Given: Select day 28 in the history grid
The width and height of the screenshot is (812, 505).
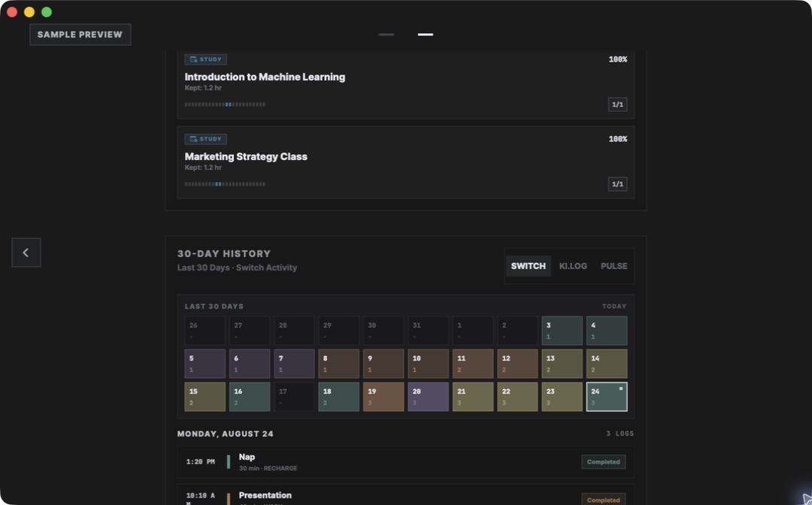Looking at the screenshot, I should [x=294, y=331].
